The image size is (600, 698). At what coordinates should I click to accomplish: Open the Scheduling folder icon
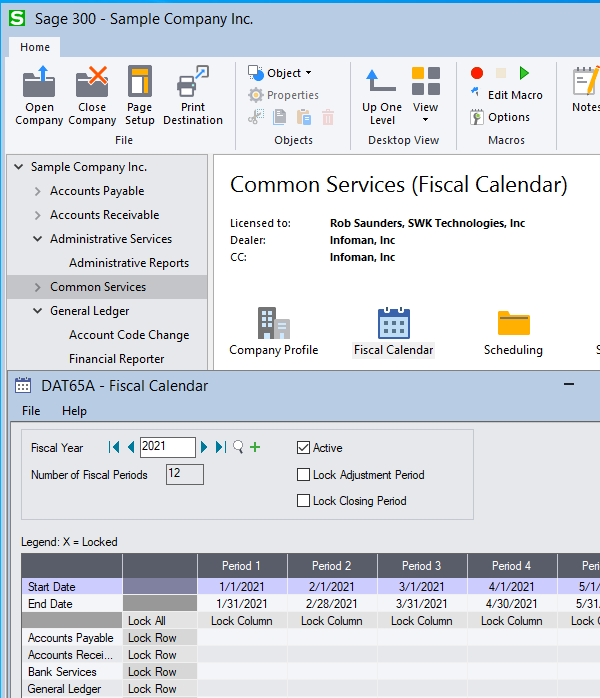point(513,323)
